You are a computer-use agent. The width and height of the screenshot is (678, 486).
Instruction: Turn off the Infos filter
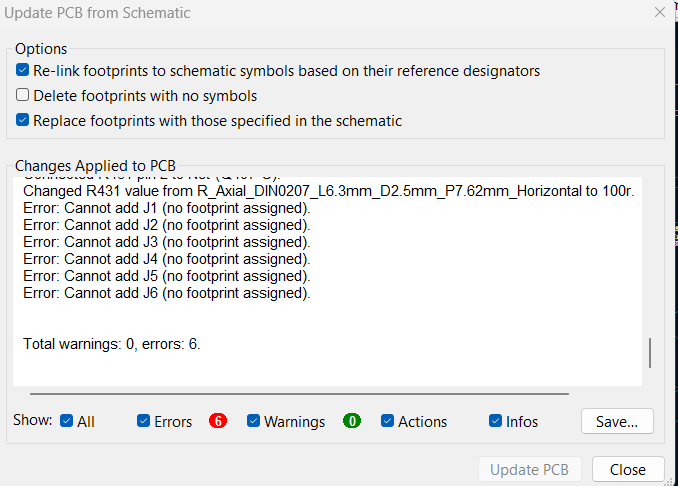[x=496, y=421]
